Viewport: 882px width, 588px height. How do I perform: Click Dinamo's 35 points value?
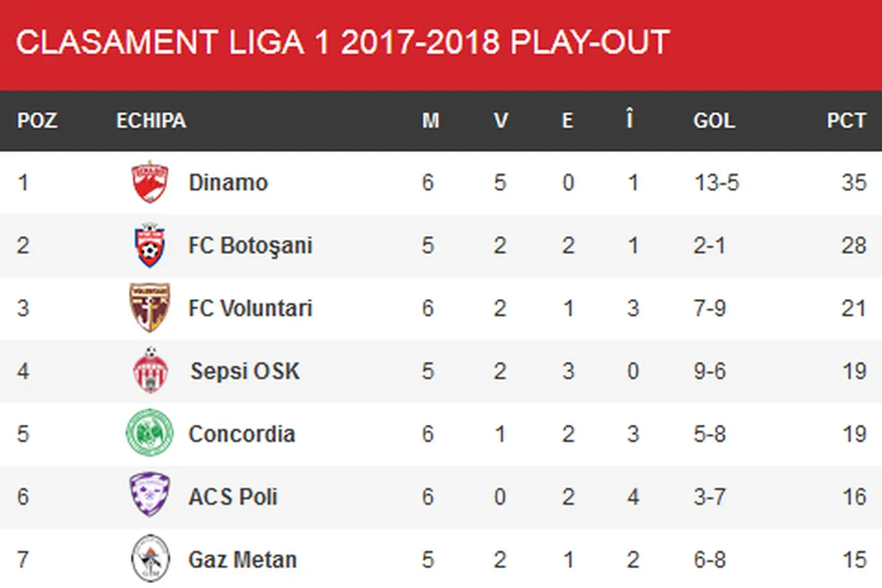pos(853,183)
